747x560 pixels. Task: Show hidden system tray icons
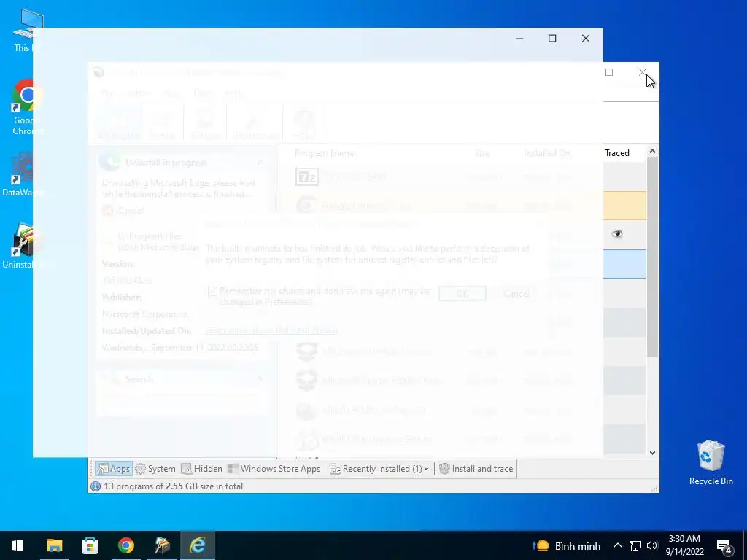tap(617, 545)
